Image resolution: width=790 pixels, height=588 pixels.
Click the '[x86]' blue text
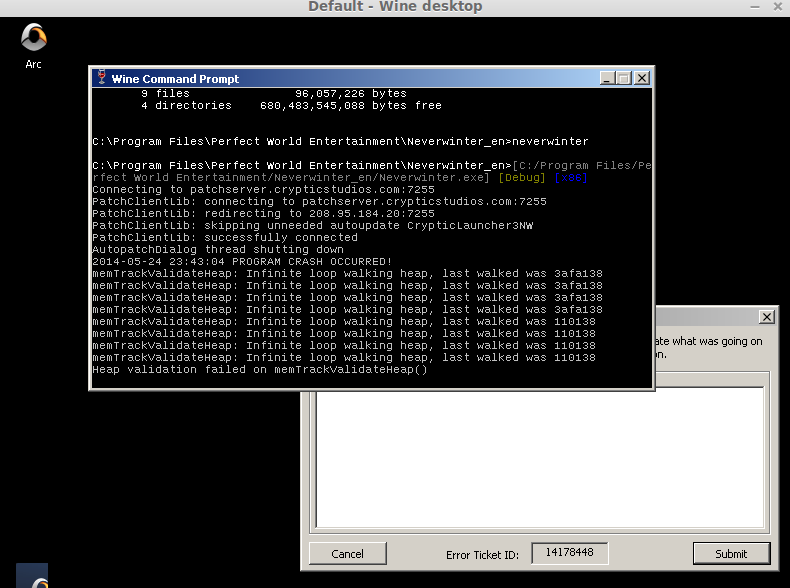tap(571, 177)
